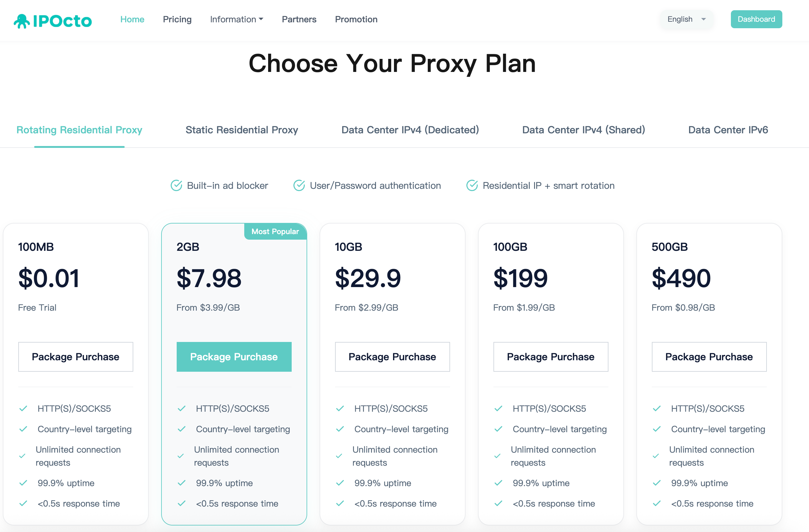Select the Data Center IPv6 tab
809x532 pixels.
(728, 130)
